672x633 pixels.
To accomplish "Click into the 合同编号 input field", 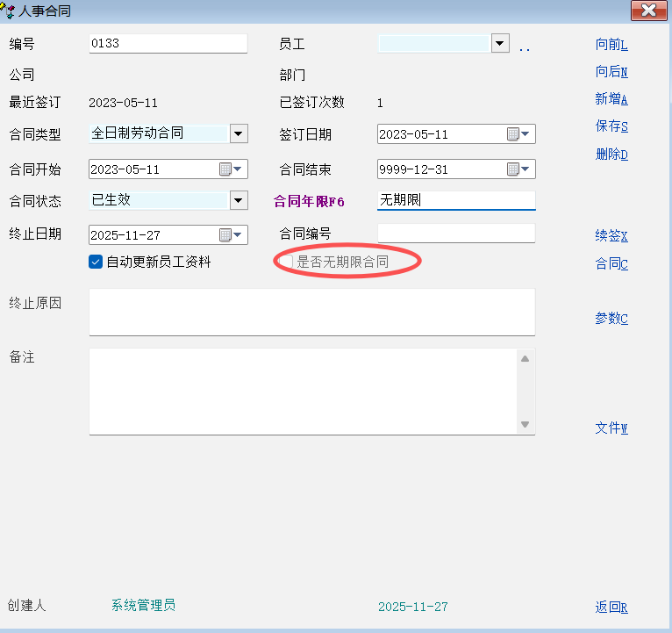I will (x=455, y=234).
